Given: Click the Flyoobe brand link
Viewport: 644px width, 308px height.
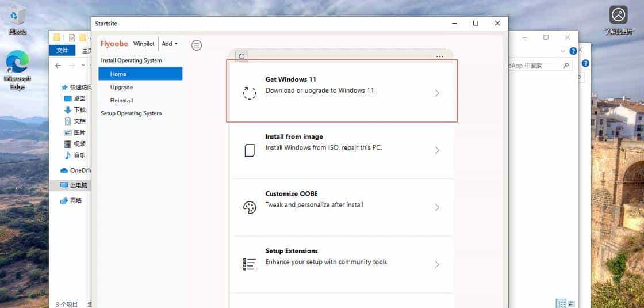Looking at the screenshot, I should click(x=114, y=44).
